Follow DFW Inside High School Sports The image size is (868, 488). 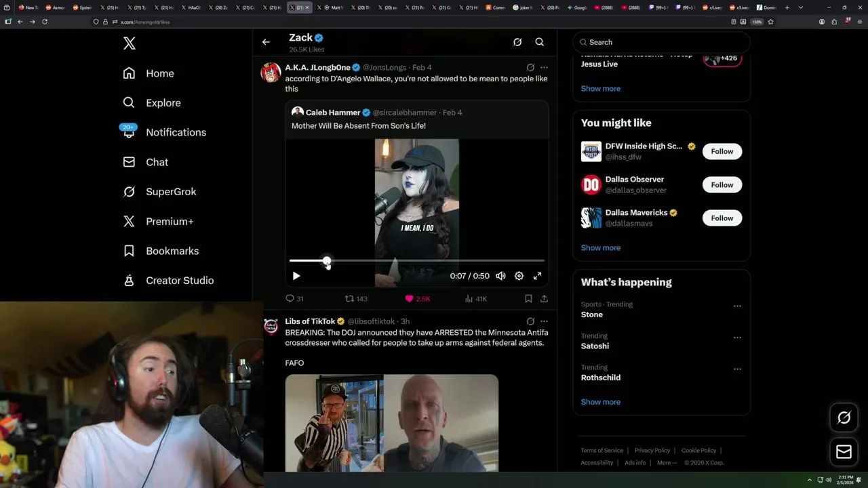[722, 151]
